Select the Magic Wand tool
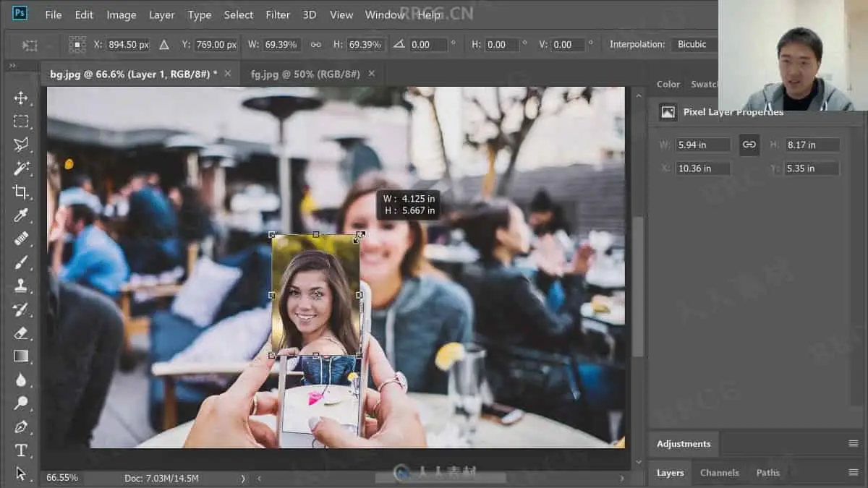 tap(21, 168)
